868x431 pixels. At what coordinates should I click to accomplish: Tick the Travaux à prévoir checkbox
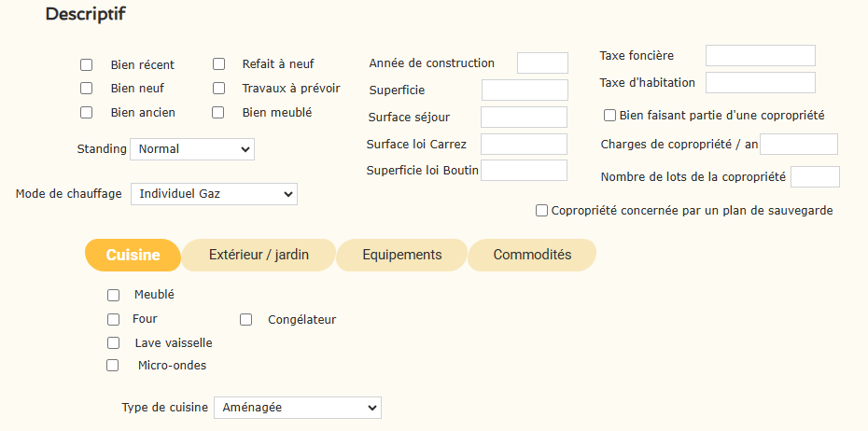pyautogui.click(x=219, y=89)
